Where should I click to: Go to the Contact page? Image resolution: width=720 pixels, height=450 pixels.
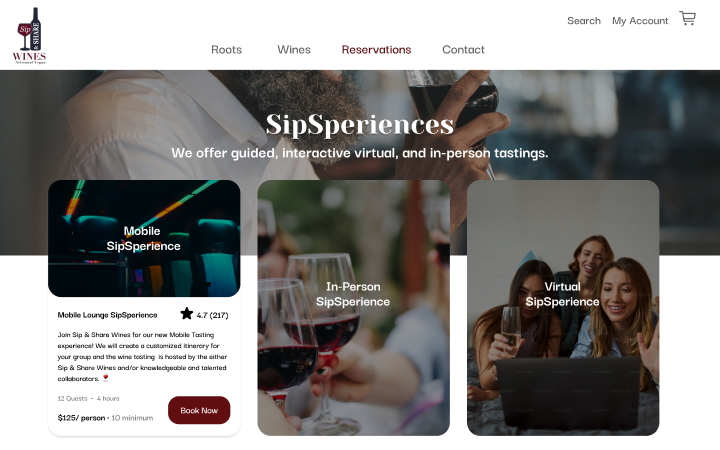tap(463, 50)
